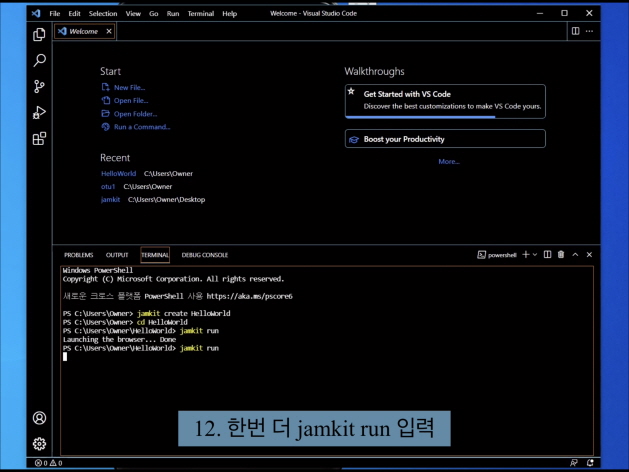Open notifications bell in status bar
The image size is (629, 472).
click(590, 463)
